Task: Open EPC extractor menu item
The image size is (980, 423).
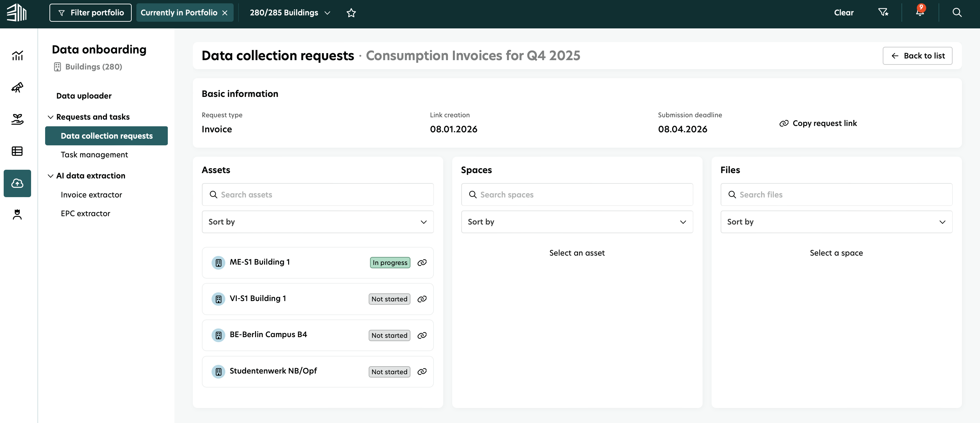Action: [x=86, y=214]
